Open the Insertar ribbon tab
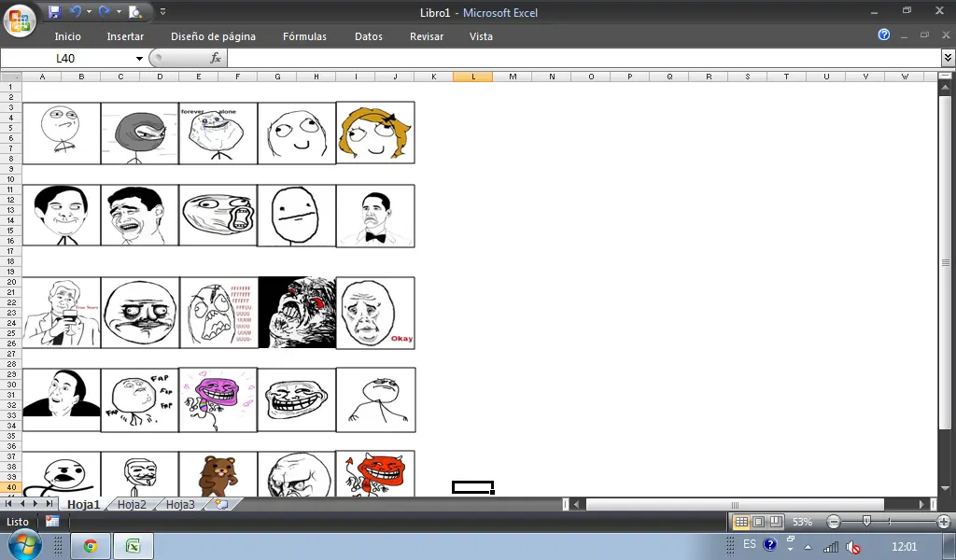Viewport: 956px width, 560px height. (x=126, y=36)
